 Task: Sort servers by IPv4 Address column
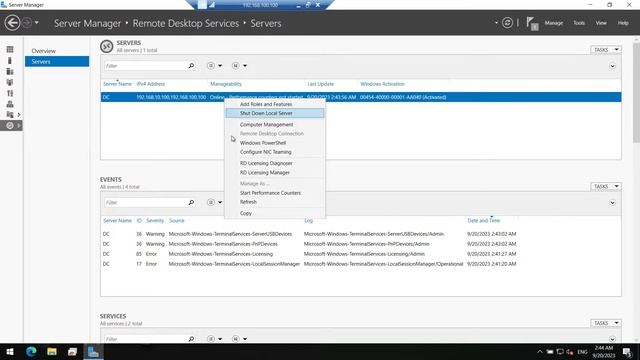(151, 84)
